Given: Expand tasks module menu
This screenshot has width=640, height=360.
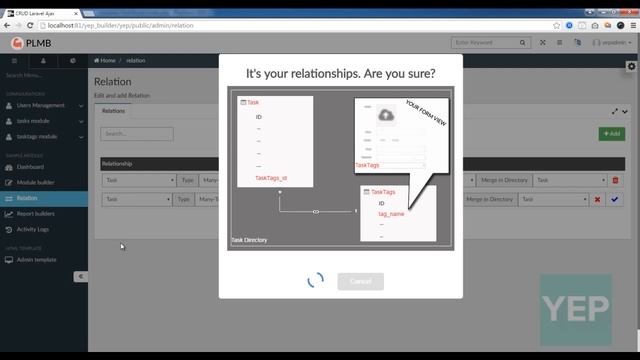Looking at the screenshot, I should click(x=44, y=121).
